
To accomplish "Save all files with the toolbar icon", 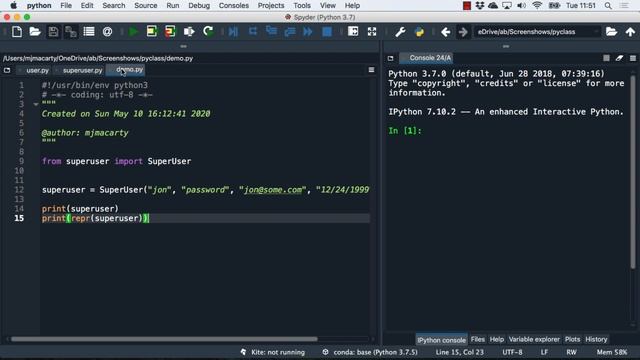I will coord(71,31).
